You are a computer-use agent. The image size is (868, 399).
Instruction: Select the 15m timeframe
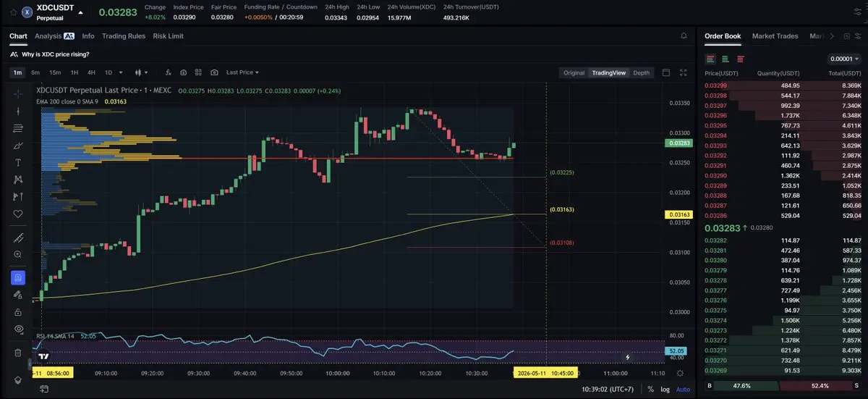54,72
